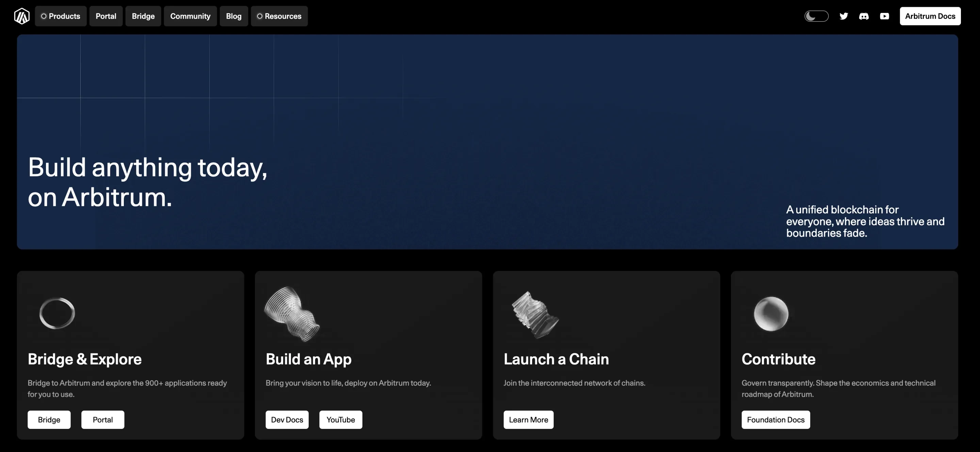This screenshot has width=980, height=452.
Task: Open the Twitter icon link
Action: tap(844, 16)
